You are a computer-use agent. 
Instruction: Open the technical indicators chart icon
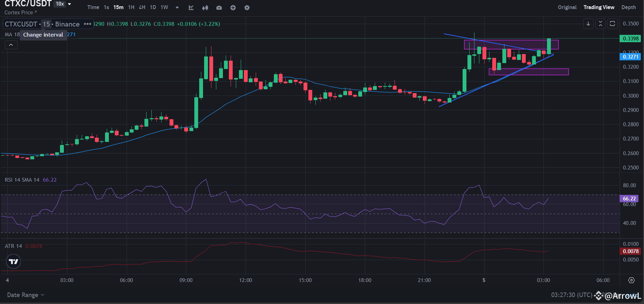pyautogui.click(x=191, y=8)
